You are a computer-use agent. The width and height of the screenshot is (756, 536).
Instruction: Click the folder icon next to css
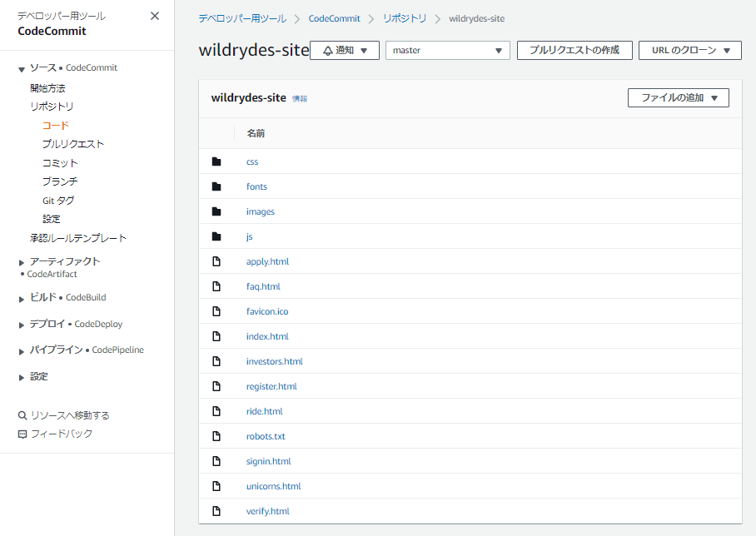(x=216, y=161)
